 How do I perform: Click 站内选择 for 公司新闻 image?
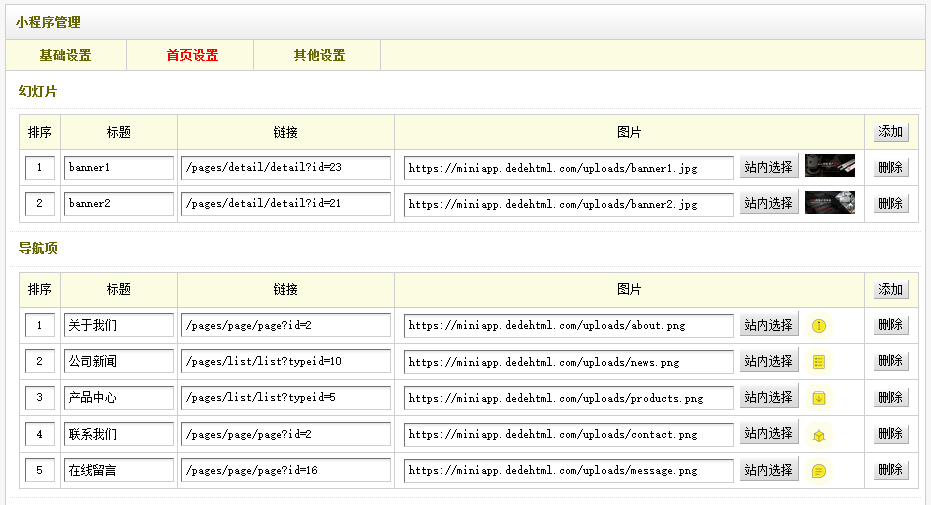click(x=769, y=361)
